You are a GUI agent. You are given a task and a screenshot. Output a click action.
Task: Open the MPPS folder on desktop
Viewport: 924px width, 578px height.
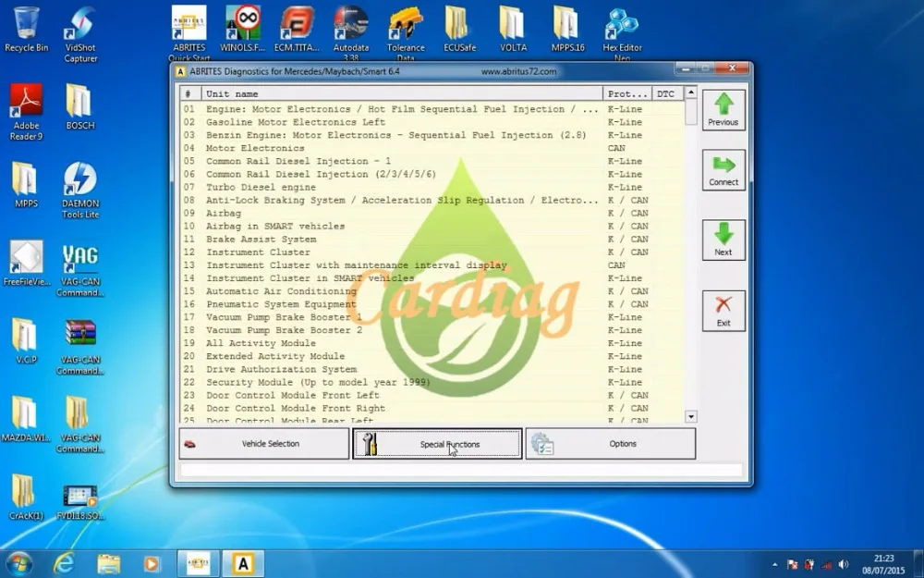[x=26, y=185]
